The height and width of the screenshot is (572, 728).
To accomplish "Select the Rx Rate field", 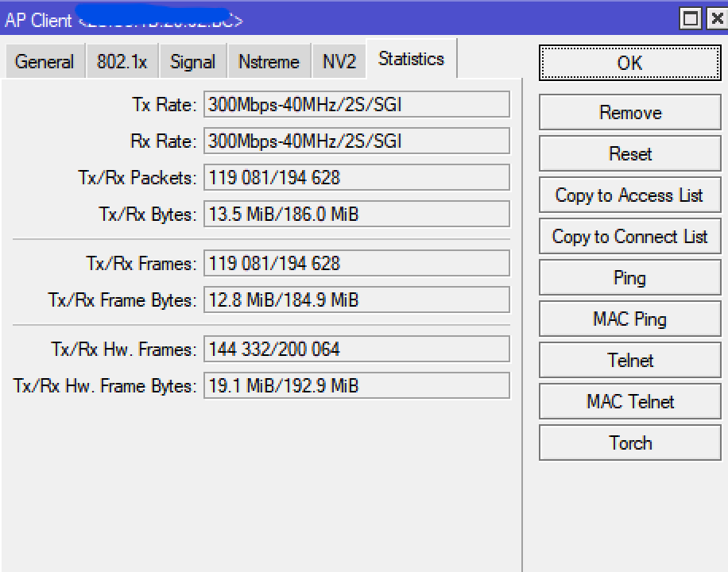I will click(x=356, y=141).
